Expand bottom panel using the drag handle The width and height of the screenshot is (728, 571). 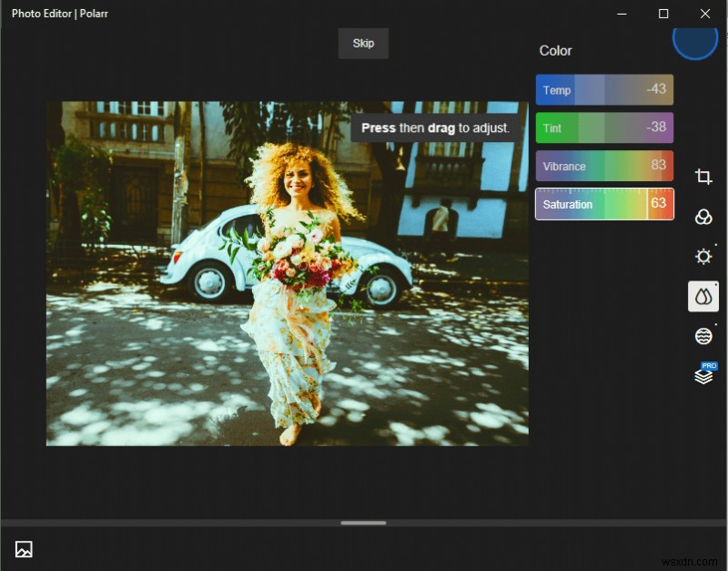pyautogui.click(x=363, y=523)
